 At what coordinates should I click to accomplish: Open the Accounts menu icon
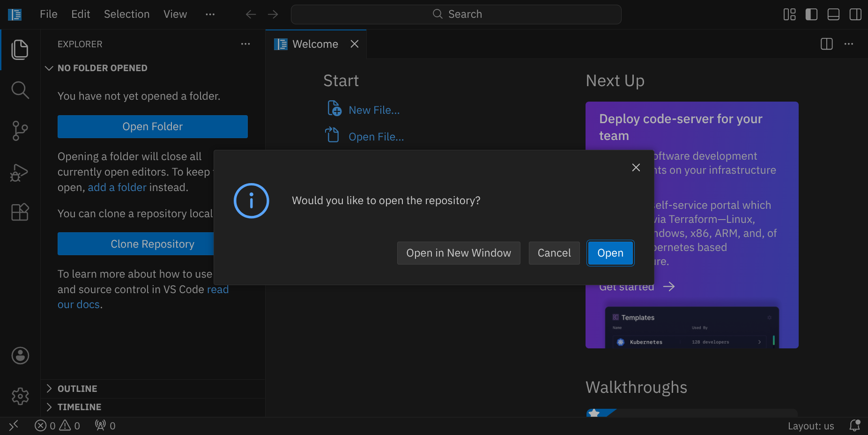pos(20,356)
